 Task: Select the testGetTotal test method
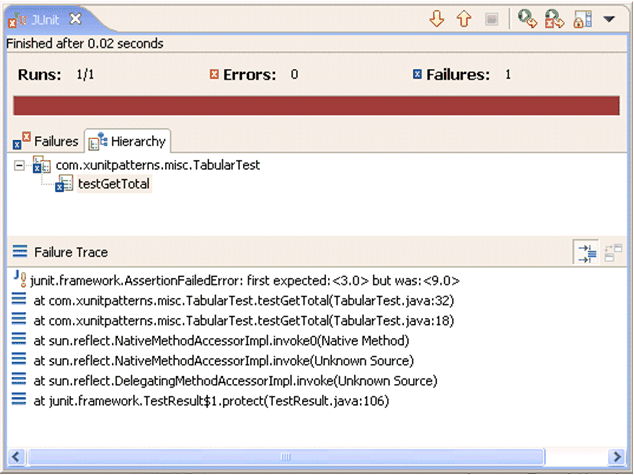pyautogui.click(x=113, y=184)
